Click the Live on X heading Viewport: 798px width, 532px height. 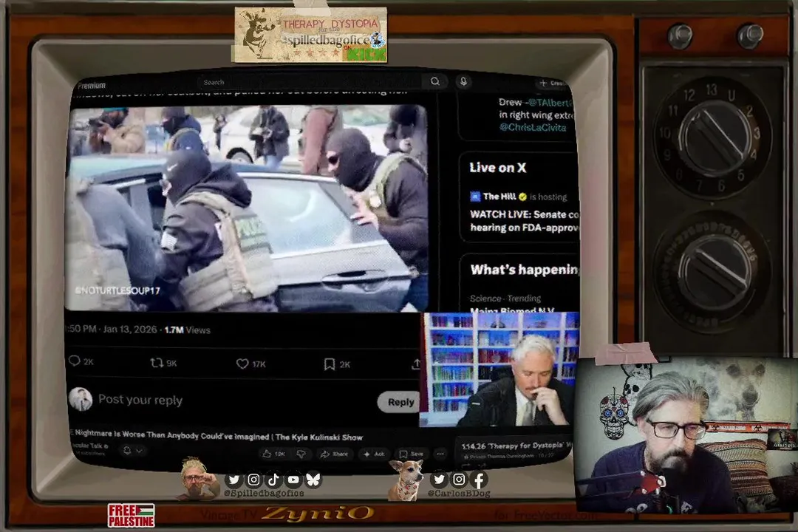498,168
